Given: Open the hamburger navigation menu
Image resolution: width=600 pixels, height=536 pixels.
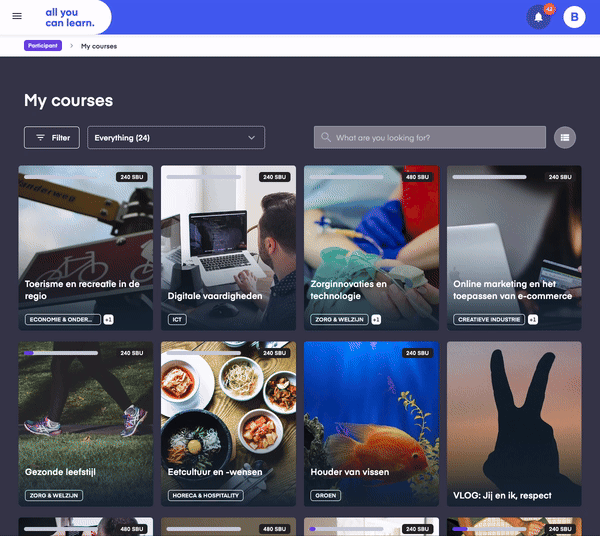Looking at the screenshot, I should coord(16,16).
